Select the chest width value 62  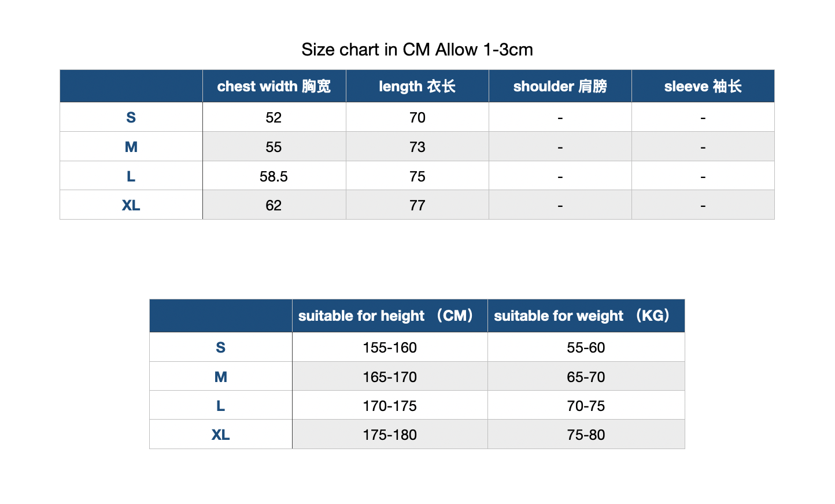274,205
